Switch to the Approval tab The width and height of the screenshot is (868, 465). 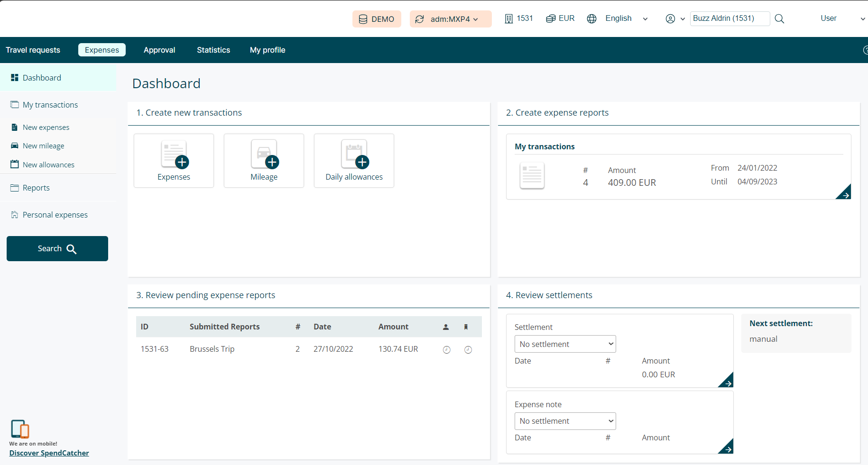click(159, 50)
